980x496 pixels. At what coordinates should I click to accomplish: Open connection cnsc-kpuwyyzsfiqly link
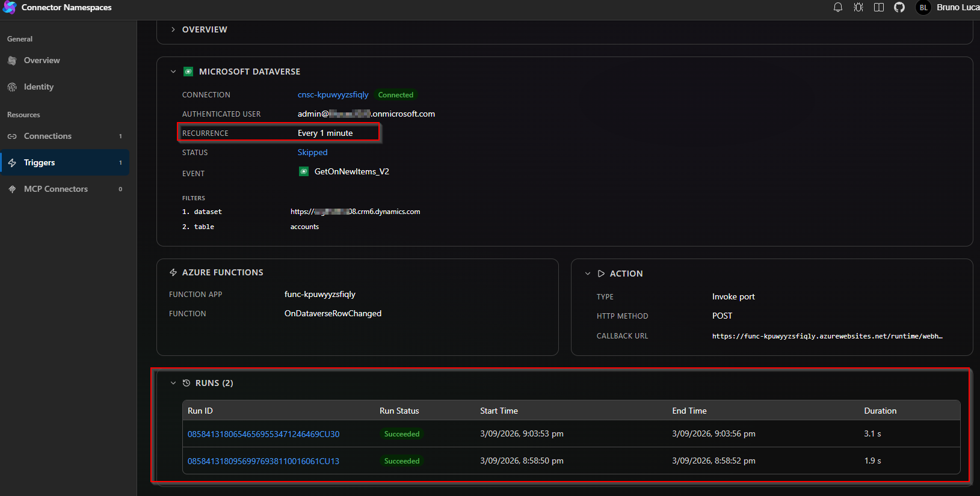click(333, 95)
